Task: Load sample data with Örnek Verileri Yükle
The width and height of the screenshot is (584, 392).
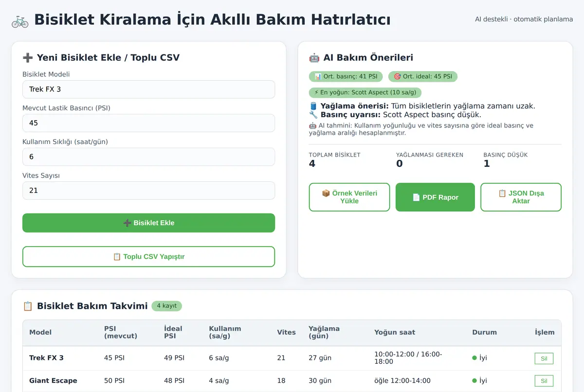Action: (349, 197)
